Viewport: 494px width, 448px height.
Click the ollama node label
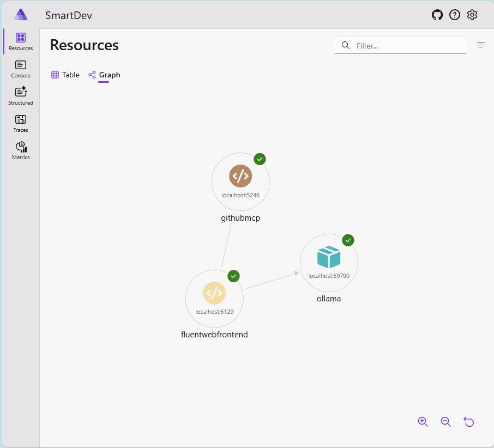pos(329,299)
